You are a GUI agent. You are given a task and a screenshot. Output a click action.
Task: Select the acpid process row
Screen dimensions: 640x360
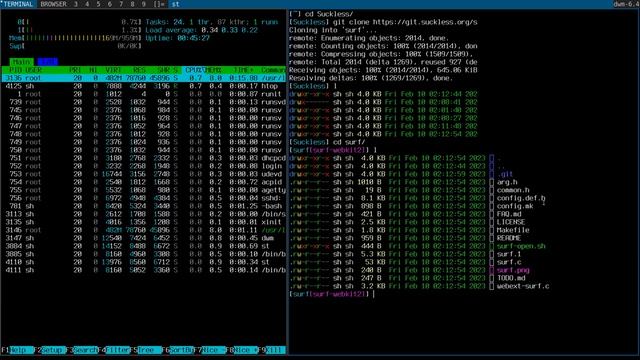143,182
